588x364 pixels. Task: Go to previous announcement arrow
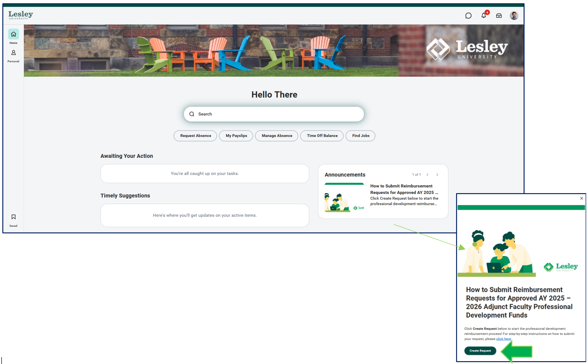[427, 175]
